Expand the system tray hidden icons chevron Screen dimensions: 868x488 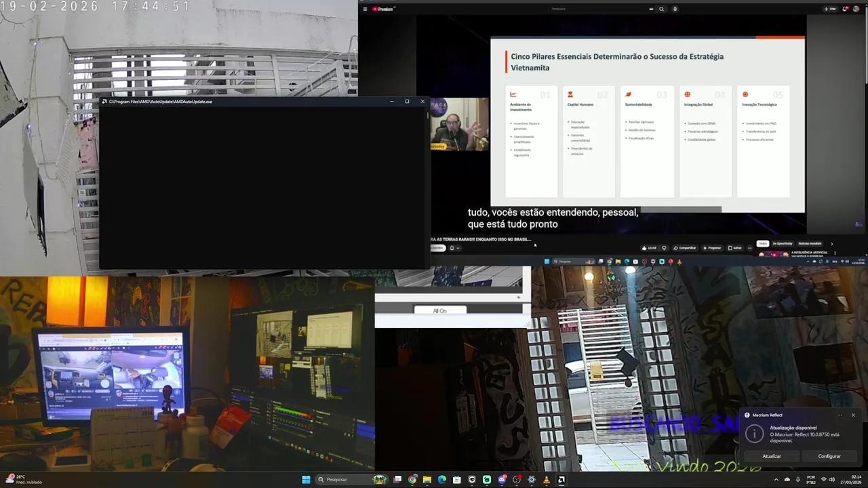coord(776,479)
